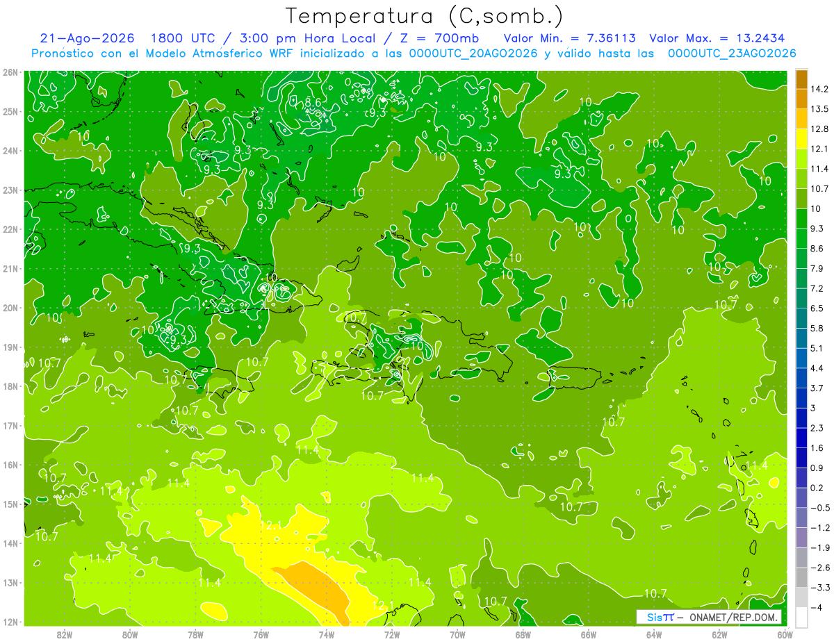Click longitude axis label '74W'
Screen dimensions: 834x644
click(327, 634)
